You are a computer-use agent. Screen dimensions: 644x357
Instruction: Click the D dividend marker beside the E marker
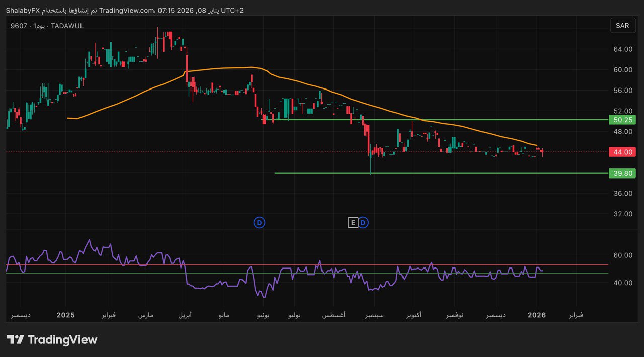(x=363, y=222)
